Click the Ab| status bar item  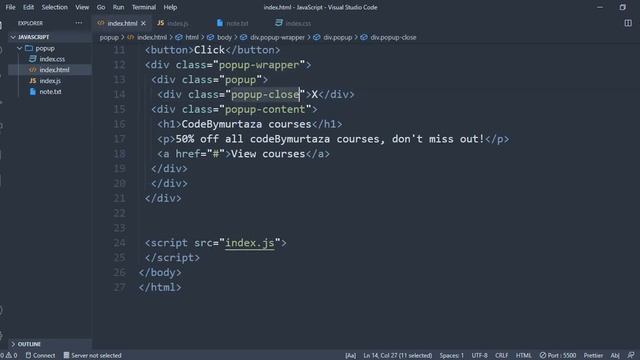[615, 356]
